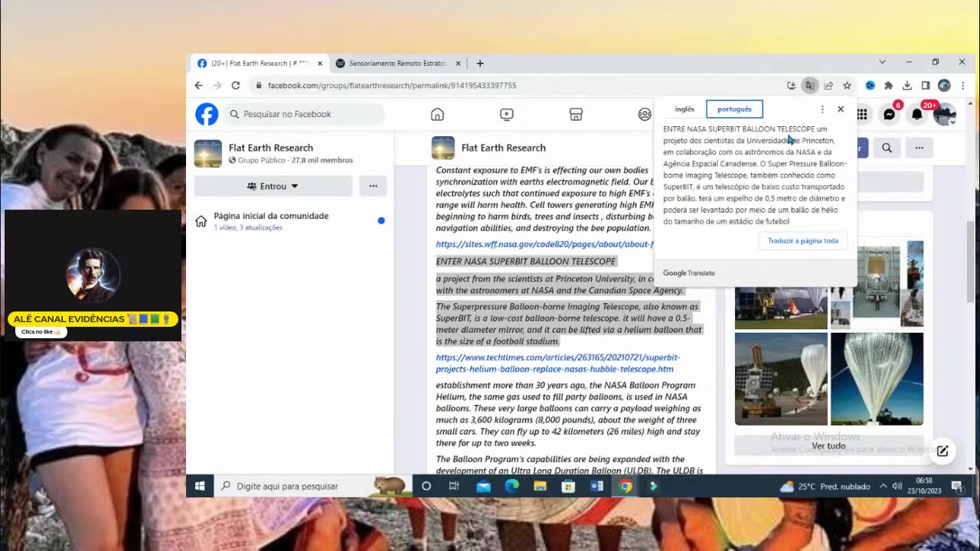Viewport: 980px width, 551px height.
Task: Open the techtimes.com article link
Action: [x=557, y=363]
